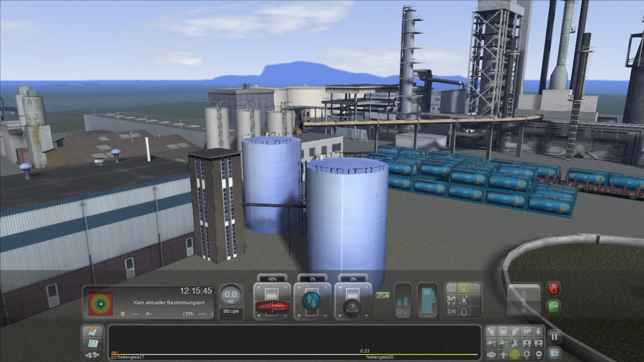Click the coloured signal radar display

[x=101, y=303]
